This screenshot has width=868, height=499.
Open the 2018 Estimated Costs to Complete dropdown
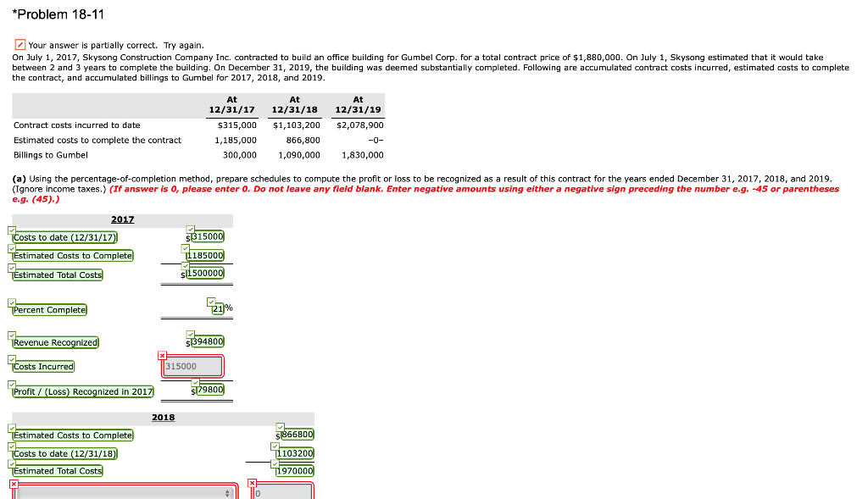click(x=73, y=435)
